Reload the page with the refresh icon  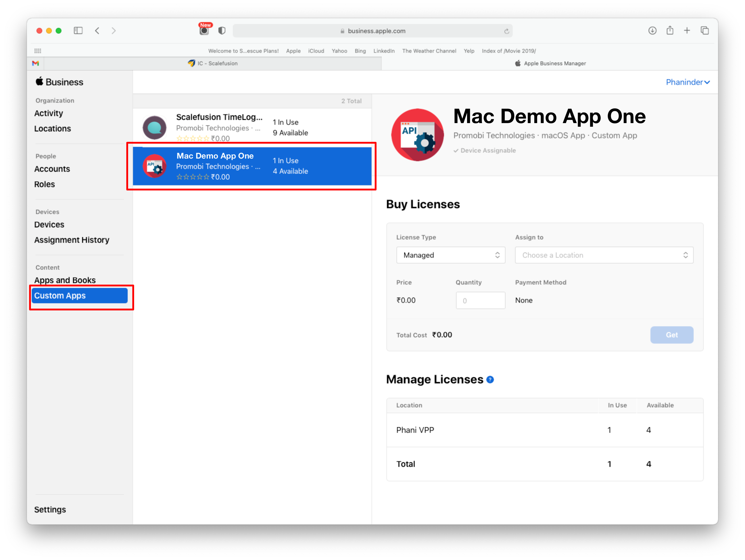click(x=506, y=31)
